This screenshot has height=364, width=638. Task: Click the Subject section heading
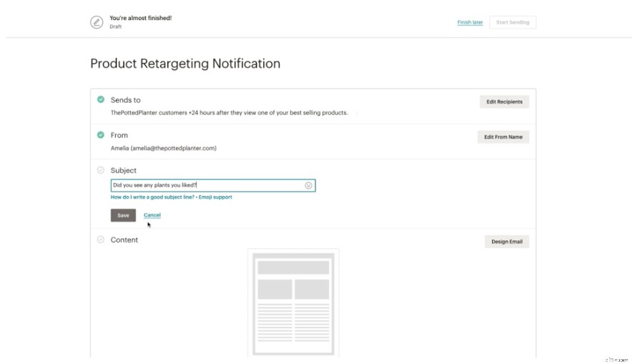pos(123,170)
